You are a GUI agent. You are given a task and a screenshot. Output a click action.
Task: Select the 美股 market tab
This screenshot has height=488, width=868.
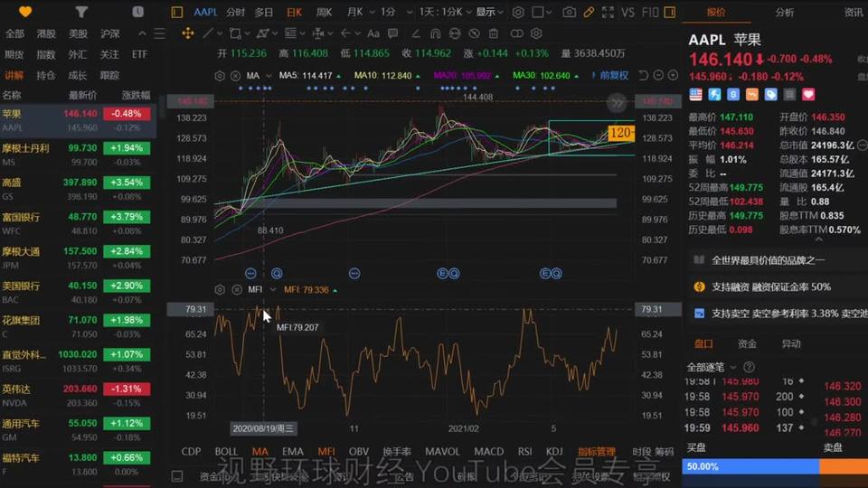point(78,33)
